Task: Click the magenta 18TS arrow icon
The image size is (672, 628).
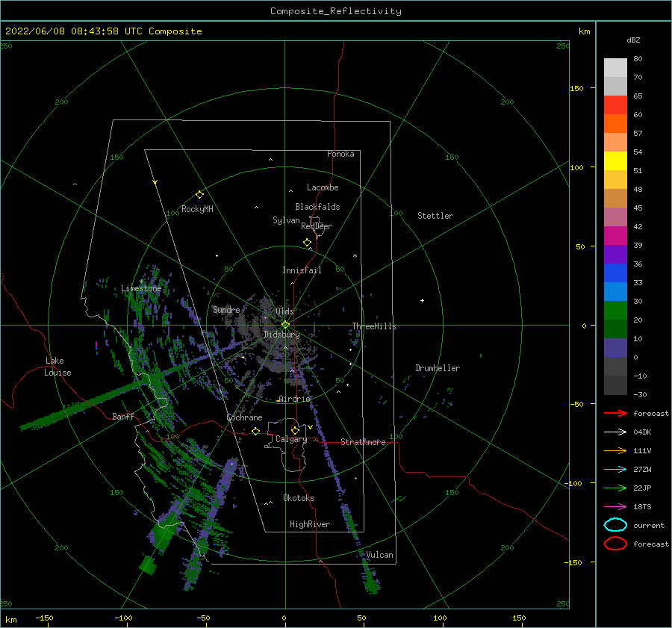Action: 615,507
